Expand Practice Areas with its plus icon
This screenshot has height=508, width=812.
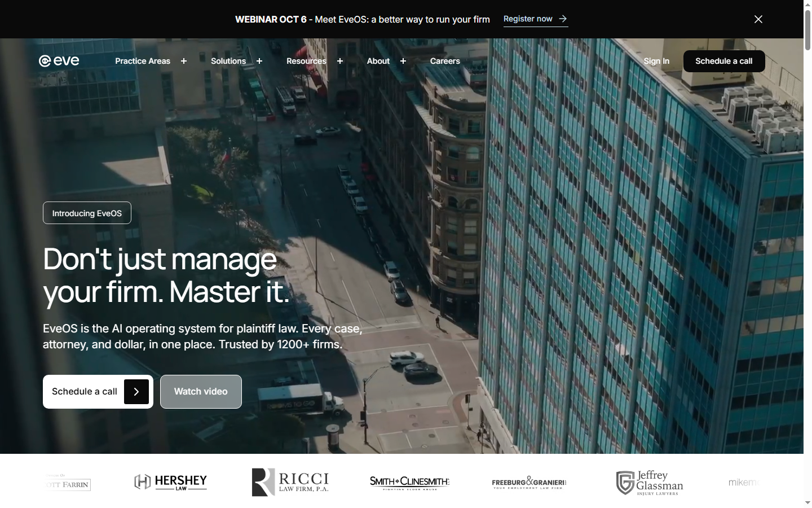pyautogui.click(x=184, y=61)
